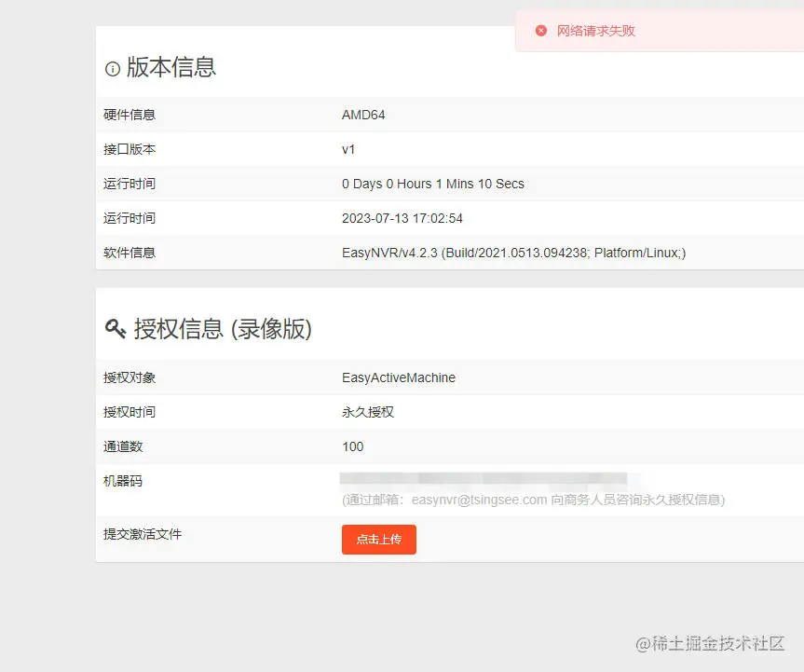Image resolution: width=804 pixels, height=672 pixels.
Task: Click the blurred machine code value
Action: (484, 479)
